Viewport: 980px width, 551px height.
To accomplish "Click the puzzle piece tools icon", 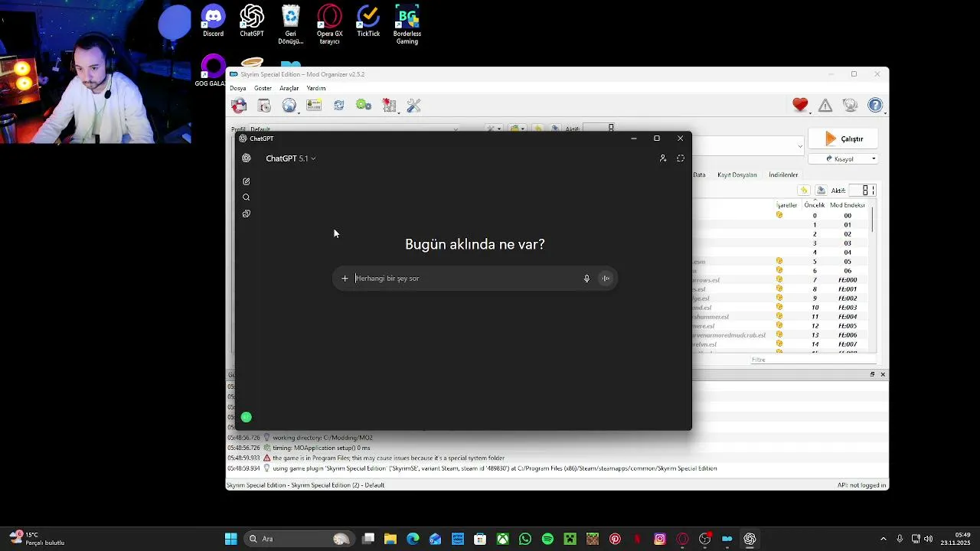I will point(389,106).
